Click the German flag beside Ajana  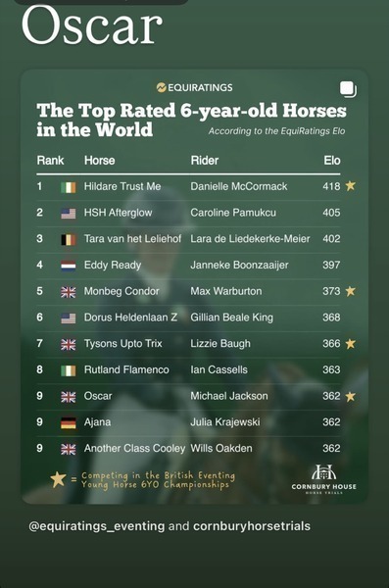pyautogui.click(x=69, y=422)
